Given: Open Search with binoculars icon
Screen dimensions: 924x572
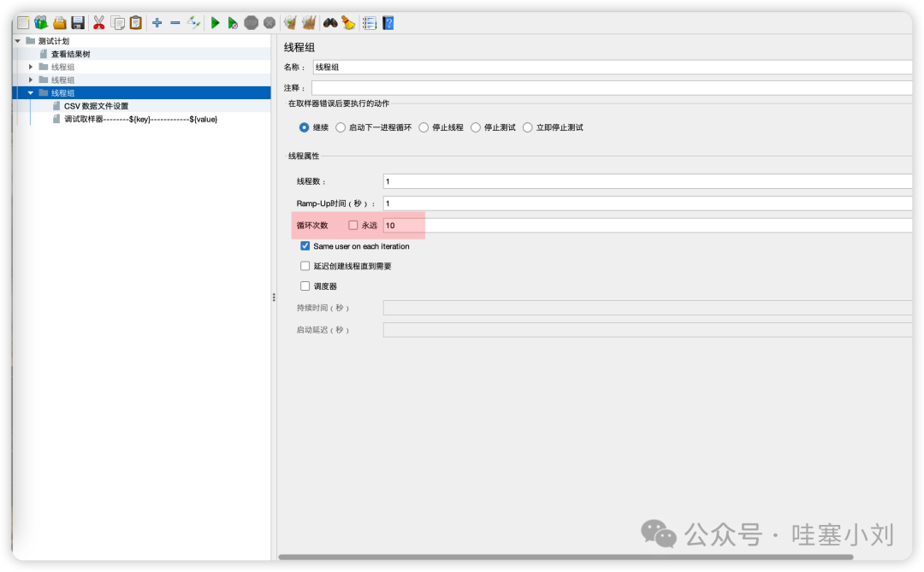Looking at the screenshot, I should pos(330,23).
